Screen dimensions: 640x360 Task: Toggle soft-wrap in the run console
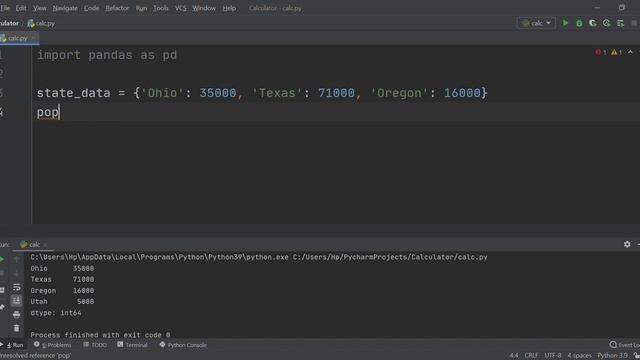click(16, 287)
